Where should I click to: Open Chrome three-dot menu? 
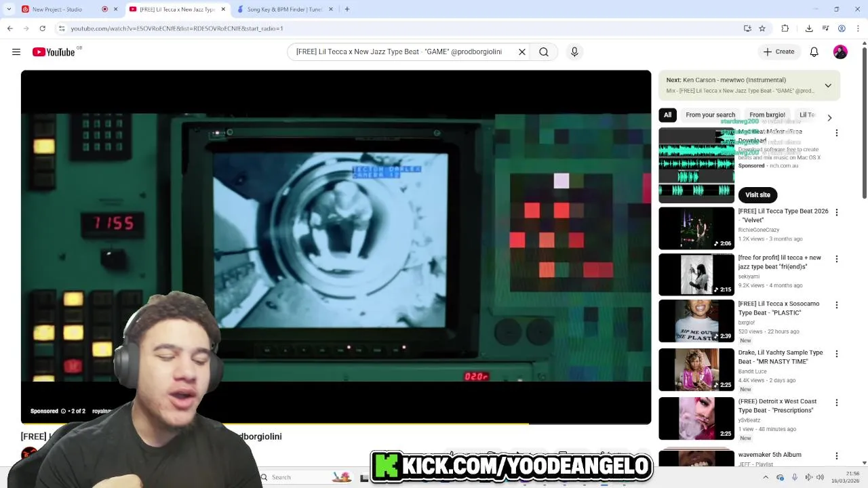point(858,28)
